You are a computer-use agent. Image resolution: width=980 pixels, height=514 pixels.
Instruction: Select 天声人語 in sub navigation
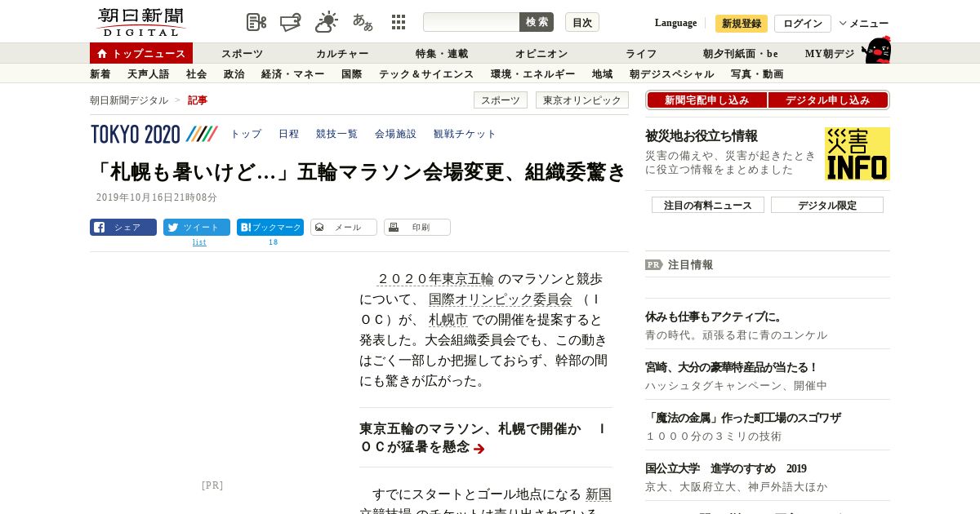(149, 74)
